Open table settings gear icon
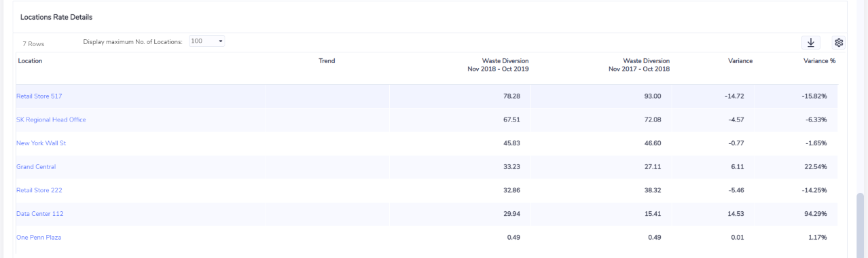Viewport: 868px width, 258px height. click(839, 43)
